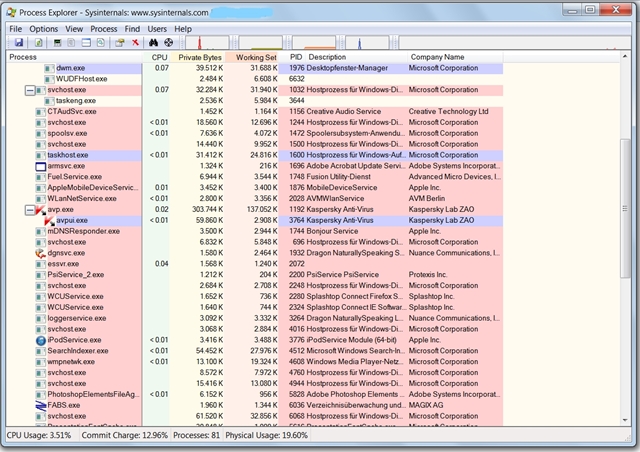The image size is (640, 452).
Task: Click the Save toolbar icon
Action: click(x=19, y=42)
